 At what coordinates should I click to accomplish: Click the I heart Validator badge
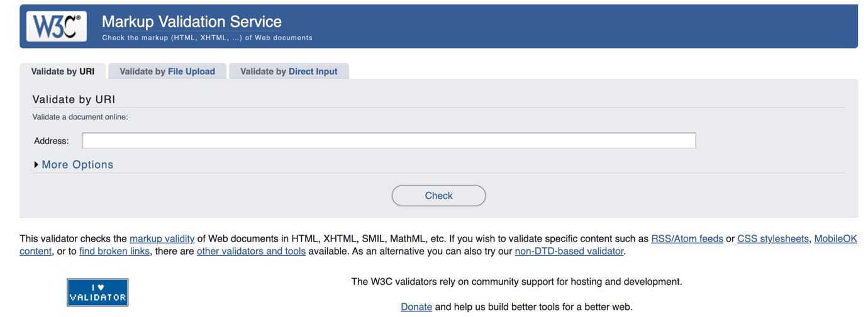tap(97, 292)
